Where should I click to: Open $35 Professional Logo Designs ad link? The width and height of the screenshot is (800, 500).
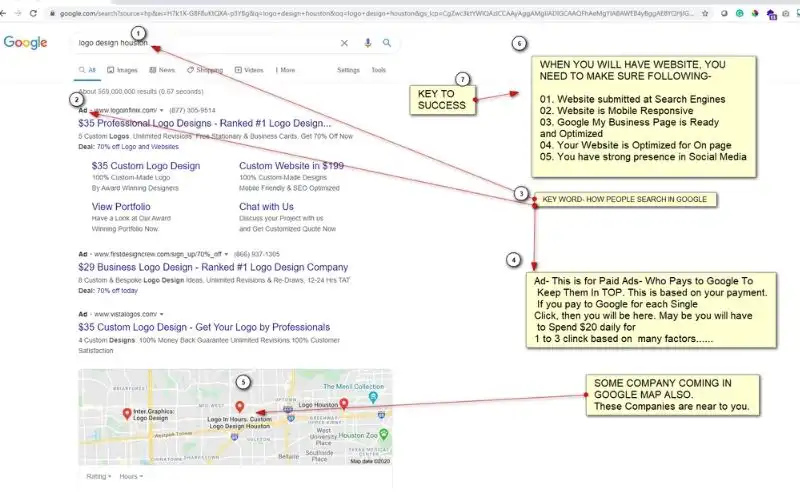pos(205,123)
